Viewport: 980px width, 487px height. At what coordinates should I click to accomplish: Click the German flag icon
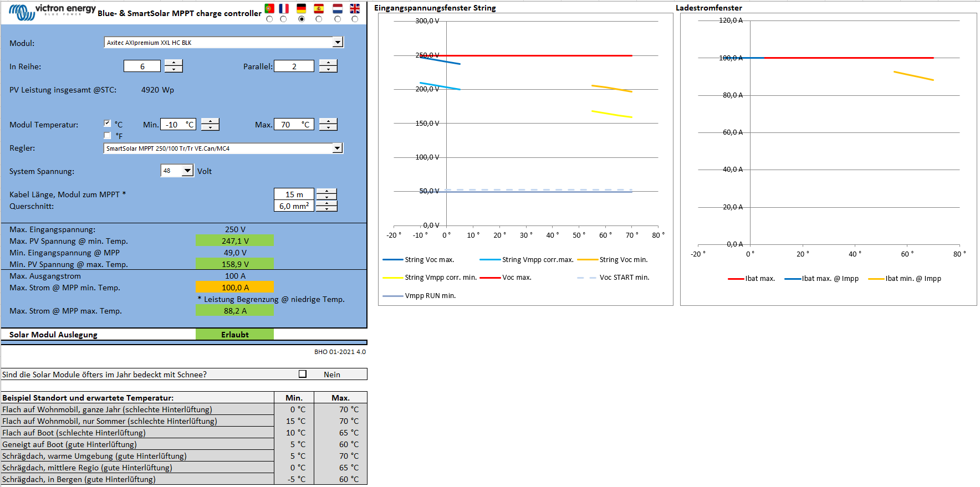tap(302, 8)
